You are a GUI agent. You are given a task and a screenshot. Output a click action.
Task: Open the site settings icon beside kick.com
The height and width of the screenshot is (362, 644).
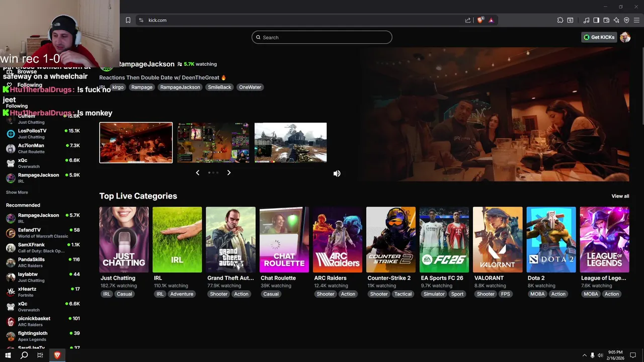pos(141,20)
